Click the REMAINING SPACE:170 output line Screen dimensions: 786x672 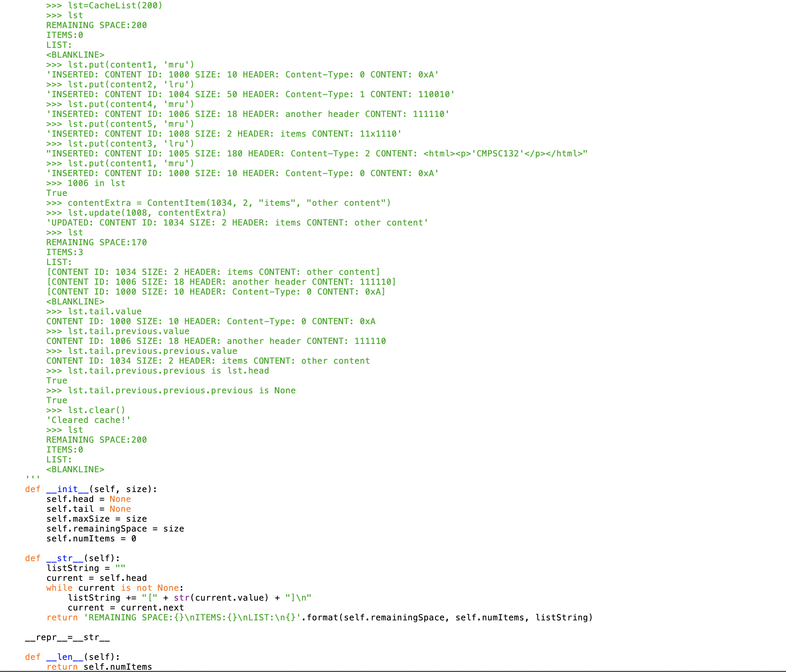coord(96,242)
